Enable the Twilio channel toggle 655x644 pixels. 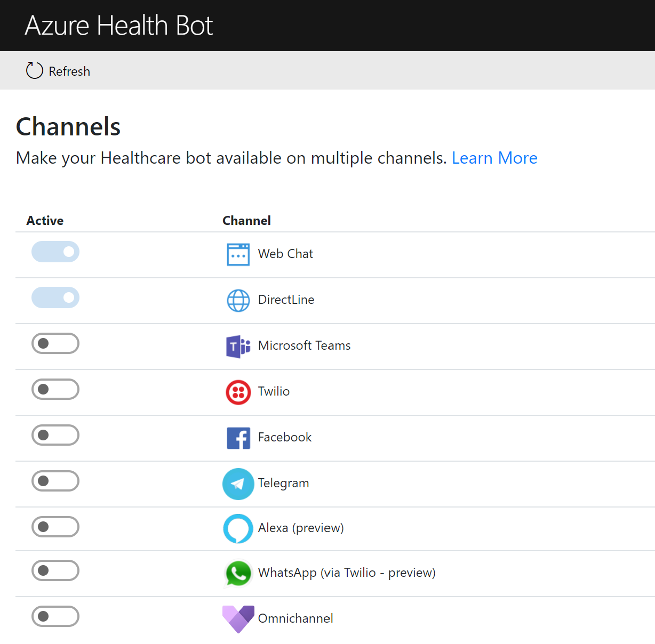55,389
